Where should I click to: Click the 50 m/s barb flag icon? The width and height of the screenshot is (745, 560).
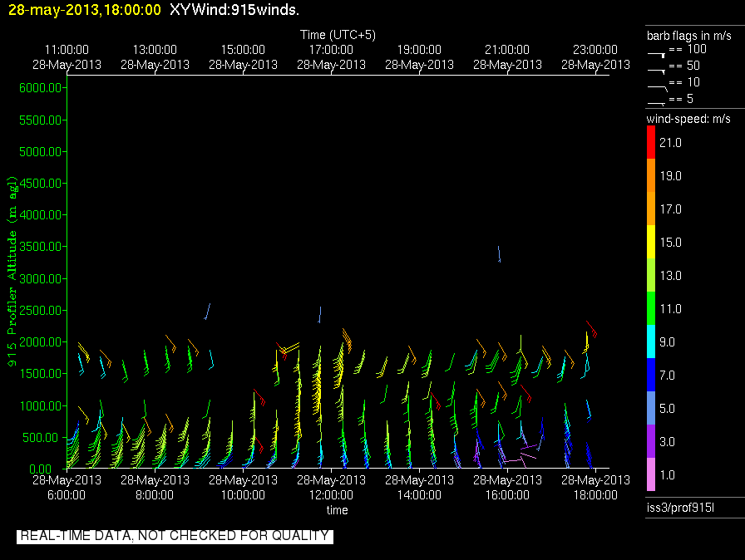pos(657,68)
